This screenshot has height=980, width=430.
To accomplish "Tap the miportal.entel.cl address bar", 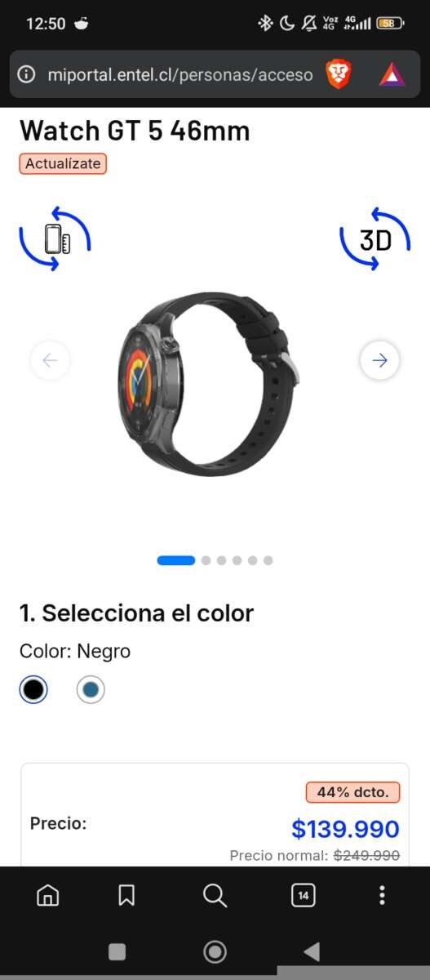I will [x=180, y=75].
